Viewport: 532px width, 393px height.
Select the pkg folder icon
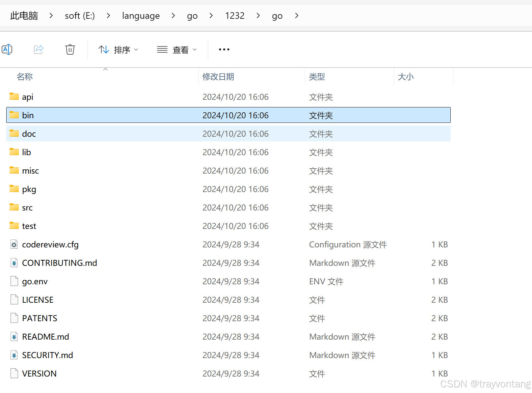[x=14, y=188]
